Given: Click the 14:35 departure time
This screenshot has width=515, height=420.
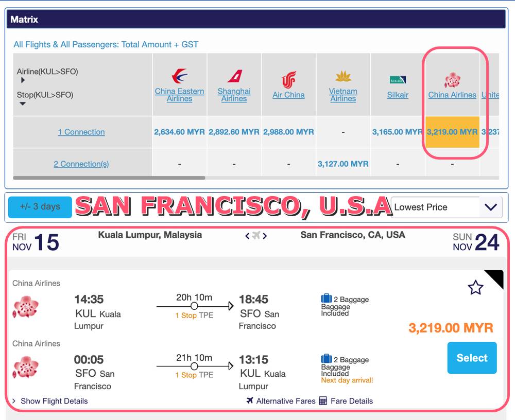Looking at the screenshot, I should click(x=89, y=300).
